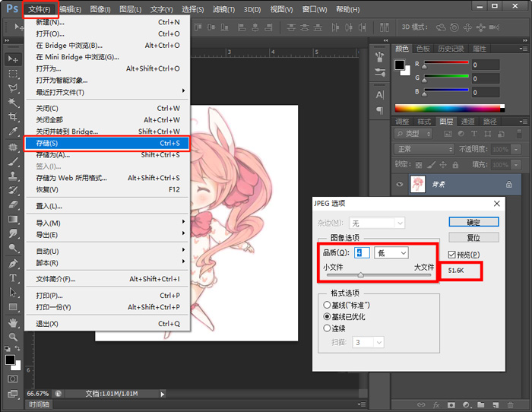Open the 正常 blend mode dropdown
532x412 pixels.
coord(424,149)
